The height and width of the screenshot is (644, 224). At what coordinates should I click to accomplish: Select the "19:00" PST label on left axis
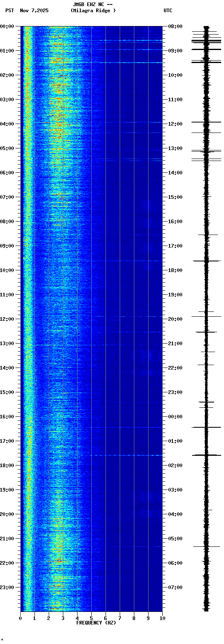click(7, 490)
